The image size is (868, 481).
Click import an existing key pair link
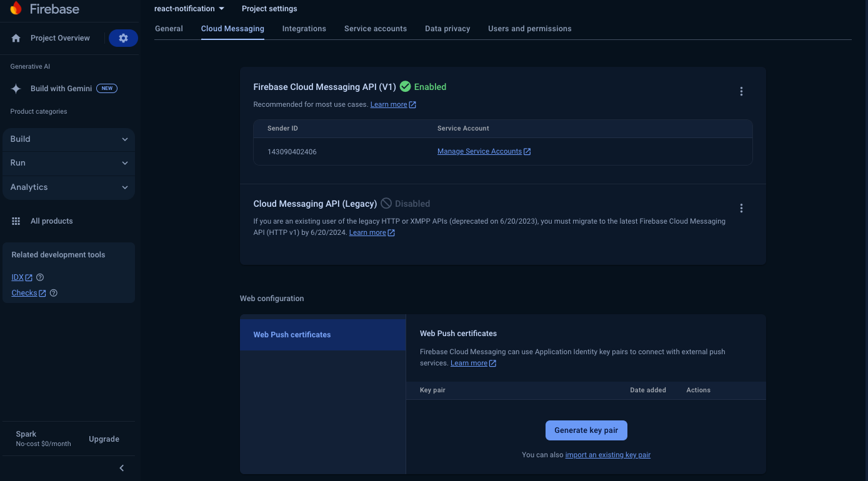608,455
